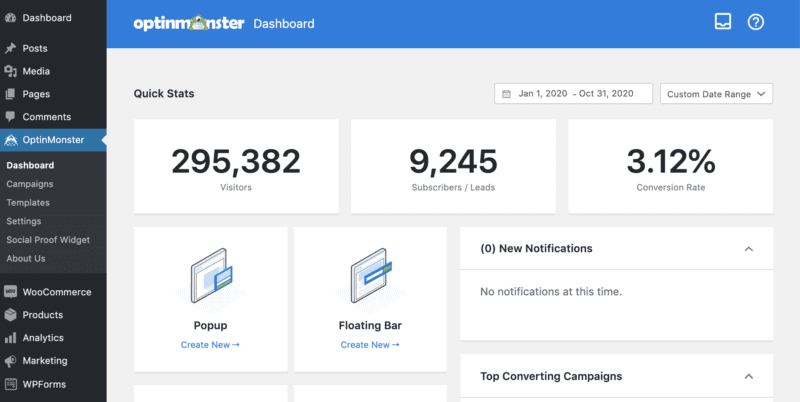The height and width of the screenshot is (402, 800).
Task: Open Posts via the pushpin icon
Action: [x=10, y=48]
